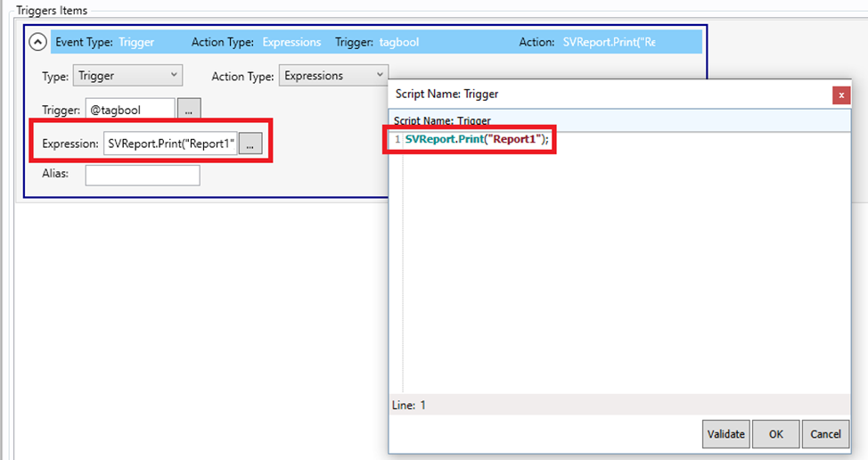Click Expressions value in the header row

click(291, 42)
